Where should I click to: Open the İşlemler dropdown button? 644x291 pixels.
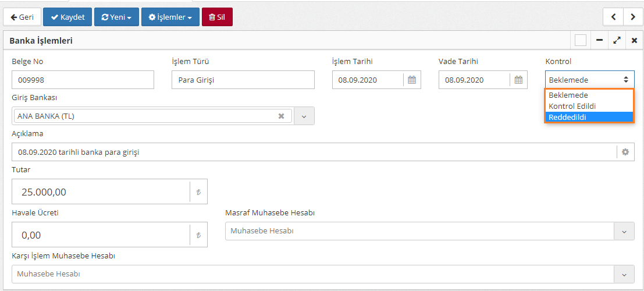tap(170, 17)
